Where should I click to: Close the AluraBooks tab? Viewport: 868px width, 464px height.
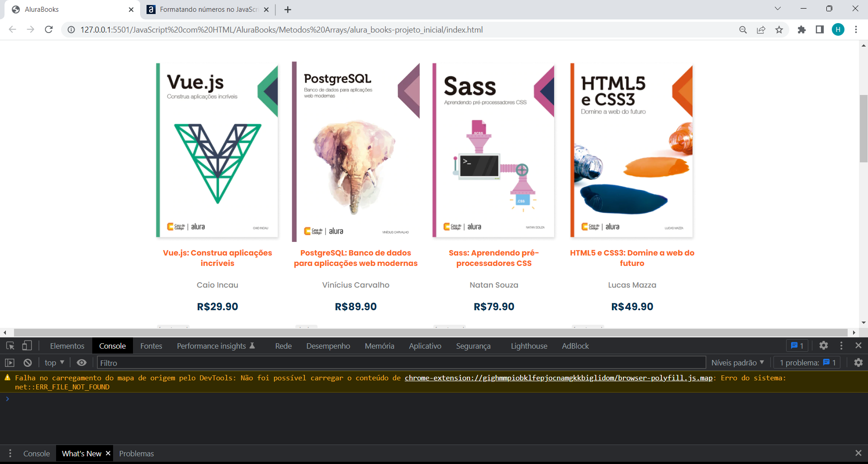(131, 9)
